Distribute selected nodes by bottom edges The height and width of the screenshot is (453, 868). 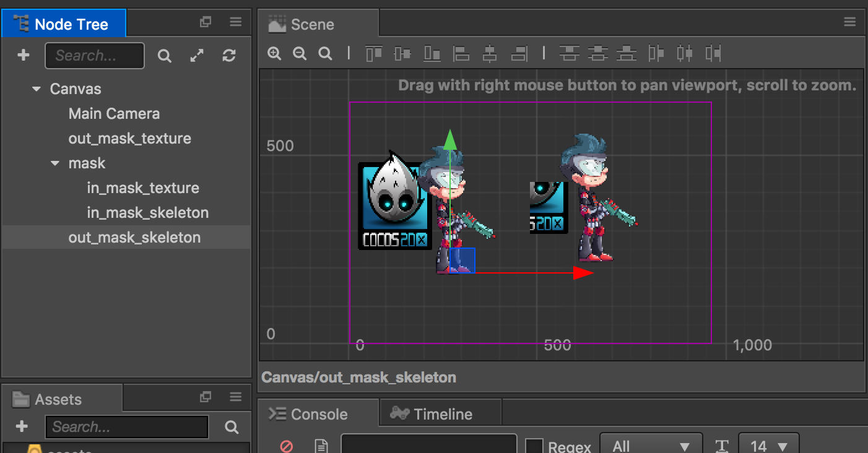[x=627, y=54]
